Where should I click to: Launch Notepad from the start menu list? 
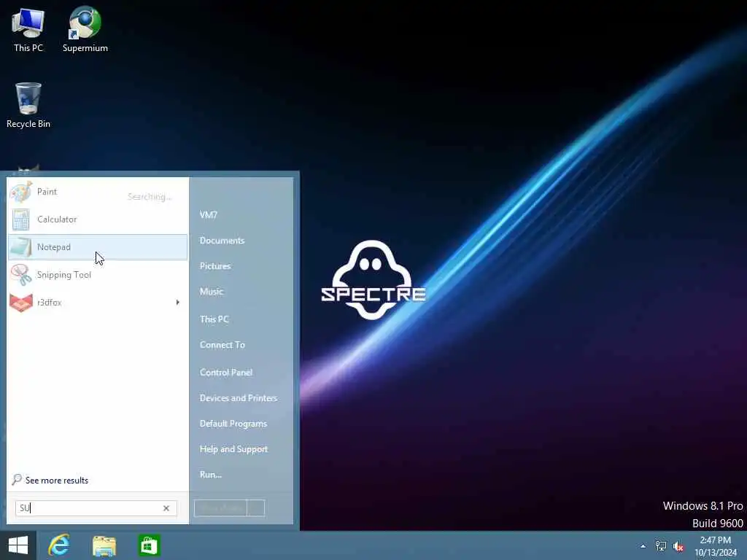pos(98,247)
